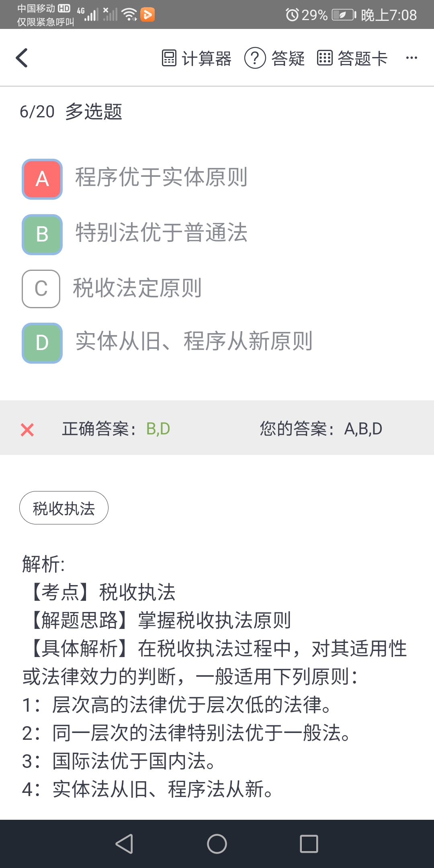Tap the 税收执法 topic tag button
Viewport: 434px width, 868px height.
[64, 508]
